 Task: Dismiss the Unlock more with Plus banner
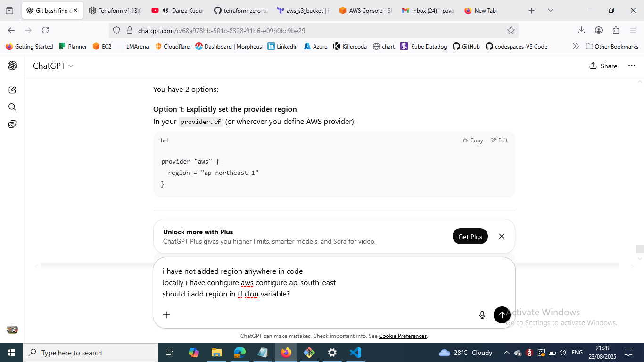[502, 236]
